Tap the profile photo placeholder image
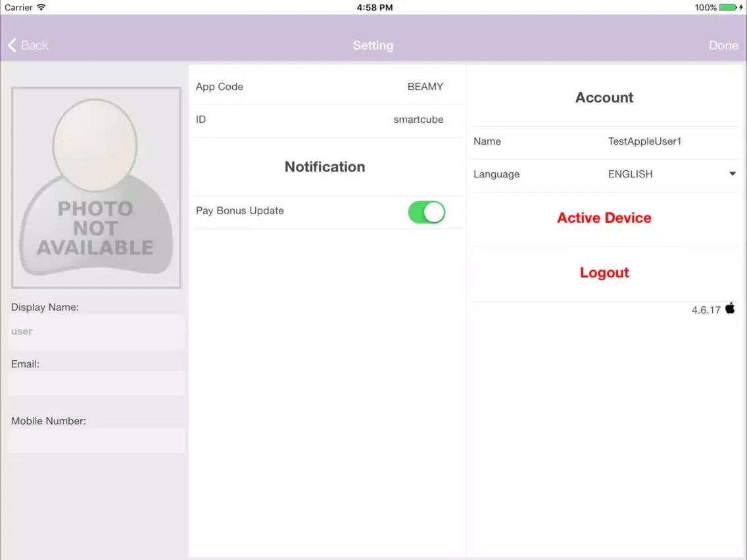 pyautogui.click(x=96, y=188)
